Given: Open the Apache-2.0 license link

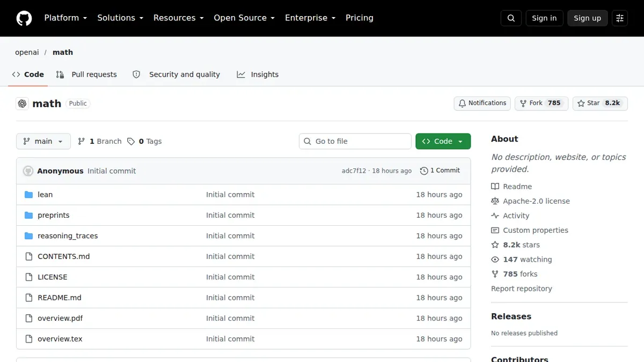Looking at the screenshot, I should (x=536, y=201).
